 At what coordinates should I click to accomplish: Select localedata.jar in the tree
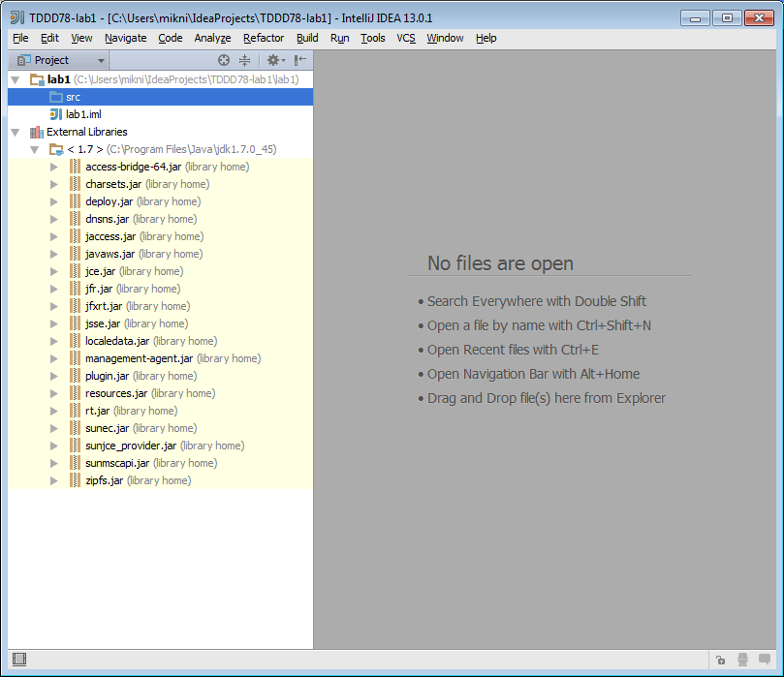coord(117,341)
